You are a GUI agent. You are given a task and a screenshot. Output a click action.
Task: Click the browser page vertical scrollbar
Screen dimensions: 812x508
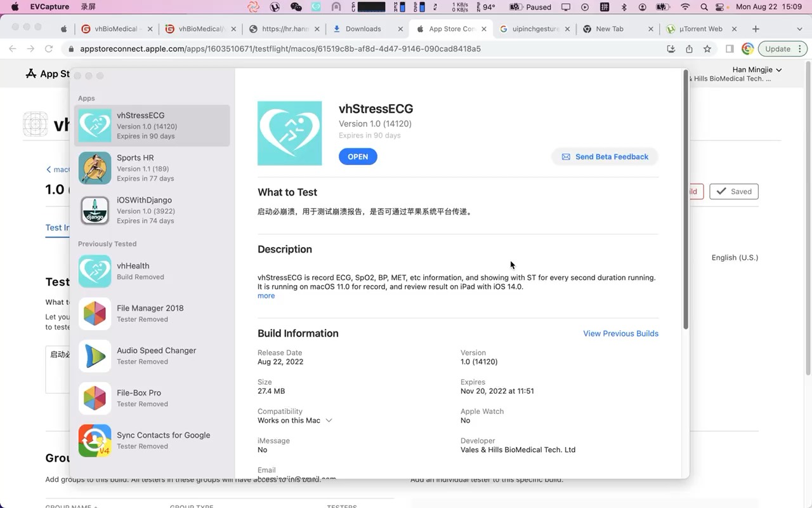click(x=808, y=219)
